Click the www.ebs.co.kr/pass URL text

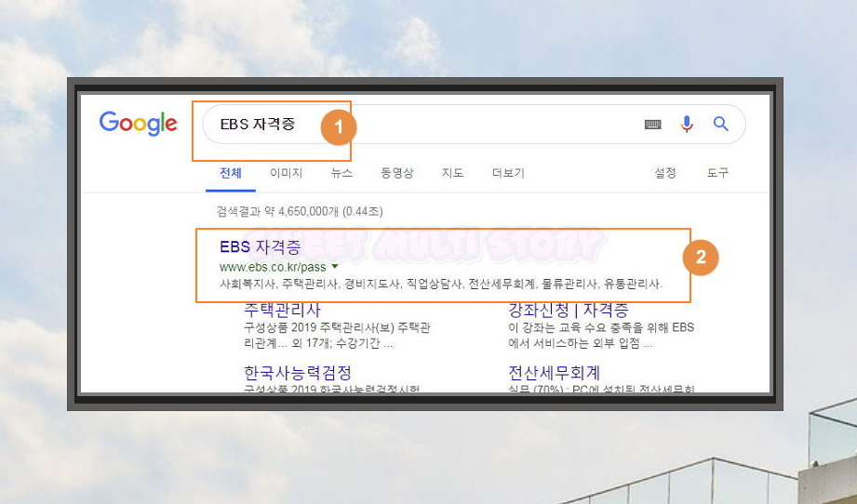coord(273,267)
